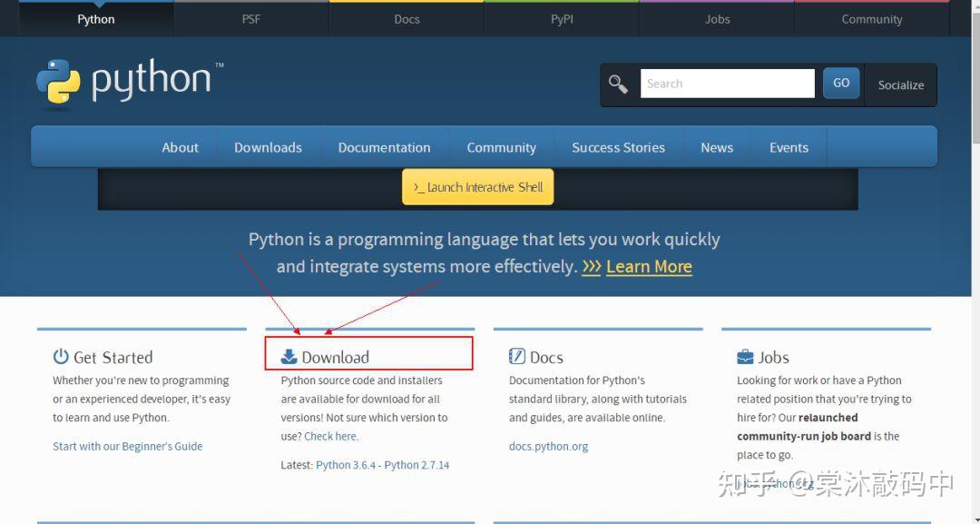Open the Community menu in navigation bar
The width and height of the screenshot is (980, 524).
[x=501, y=147]
